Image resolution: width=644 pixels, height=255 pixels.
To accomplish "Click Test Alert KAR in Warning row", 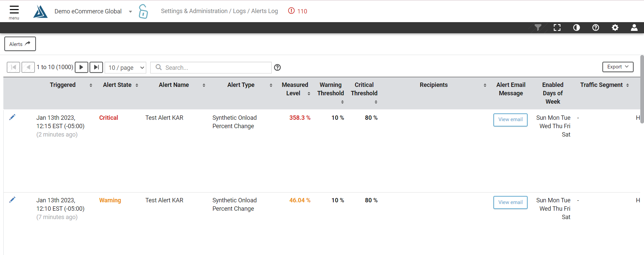I will pyautogui.click(x=164, y=200).
